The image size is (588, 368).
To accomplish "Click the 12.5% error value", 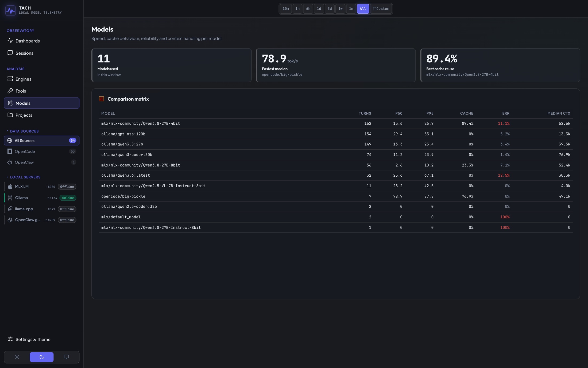I will (504, 175).
